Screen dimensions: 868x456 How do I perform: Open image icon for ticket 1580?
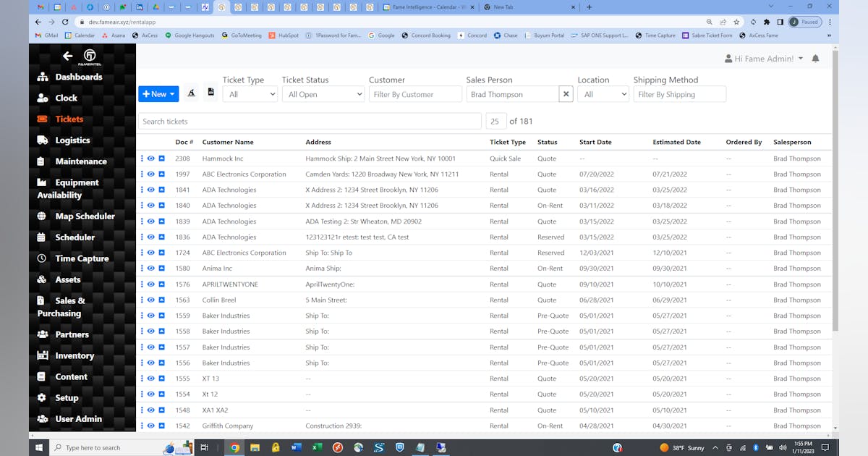162,269
